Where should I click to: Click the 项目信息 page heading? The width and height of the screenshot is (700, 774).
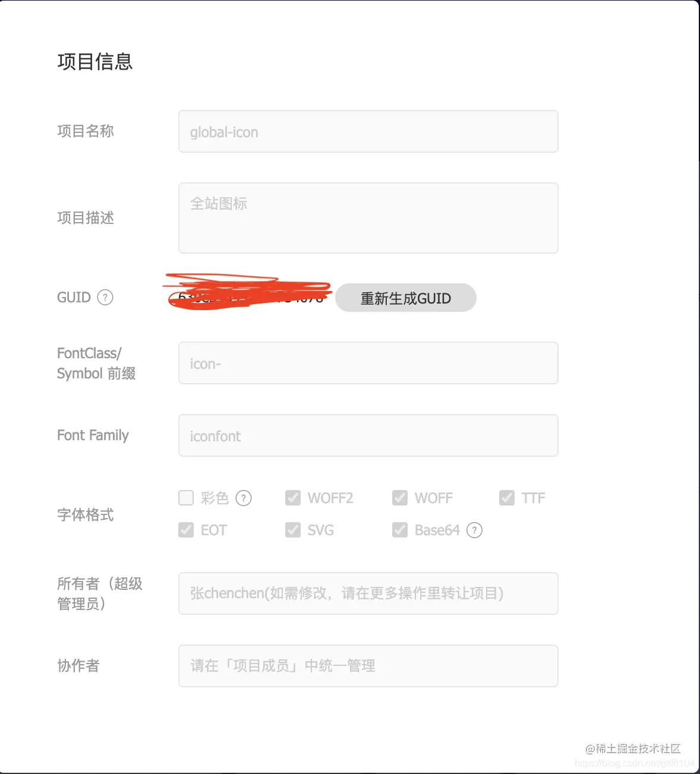coord(96,62)
